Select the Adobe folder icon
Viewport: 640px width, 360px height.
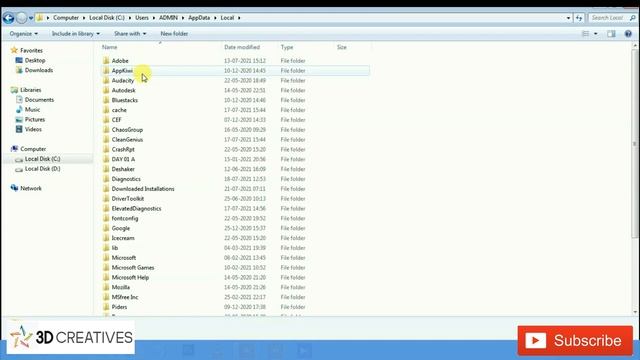click(x=106, y=60)
